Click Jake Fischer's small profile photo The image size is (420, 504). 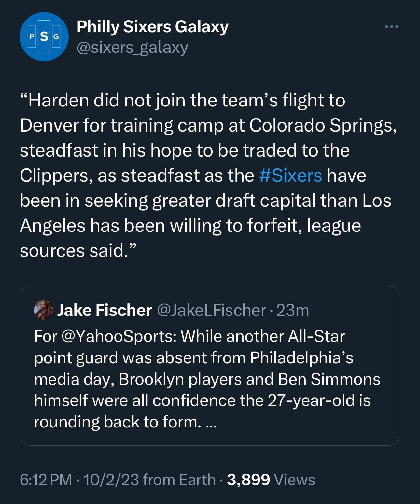tap(43, 310)
